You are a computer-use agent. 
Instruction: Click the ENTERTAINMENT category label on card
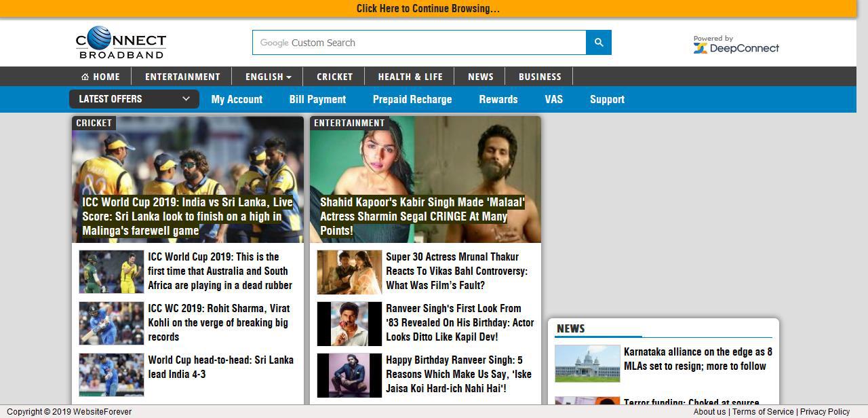point(349,123)
